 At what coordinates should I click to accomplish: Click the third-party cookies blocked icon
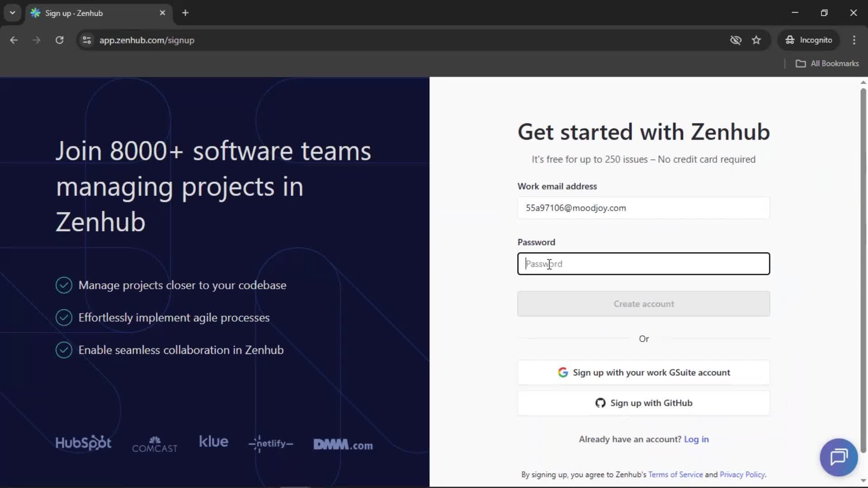[x=736, y=40]
